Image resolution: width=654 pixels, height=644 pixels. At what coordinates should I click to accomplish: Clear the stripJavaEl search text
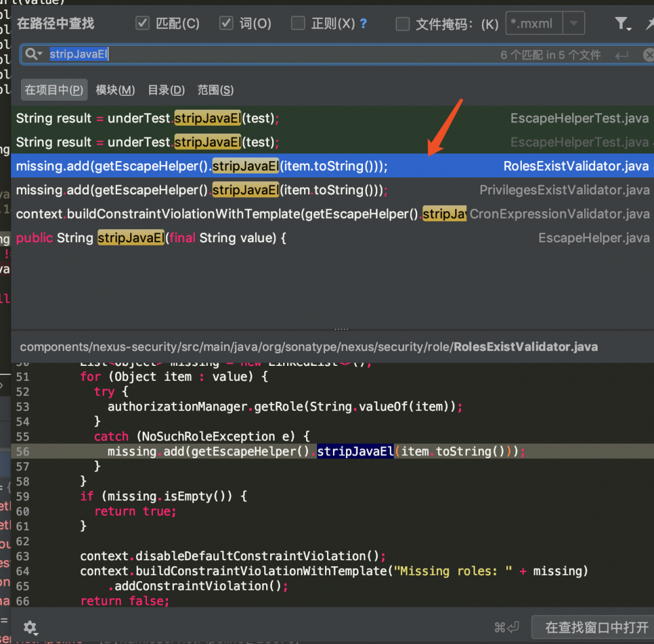648,54
